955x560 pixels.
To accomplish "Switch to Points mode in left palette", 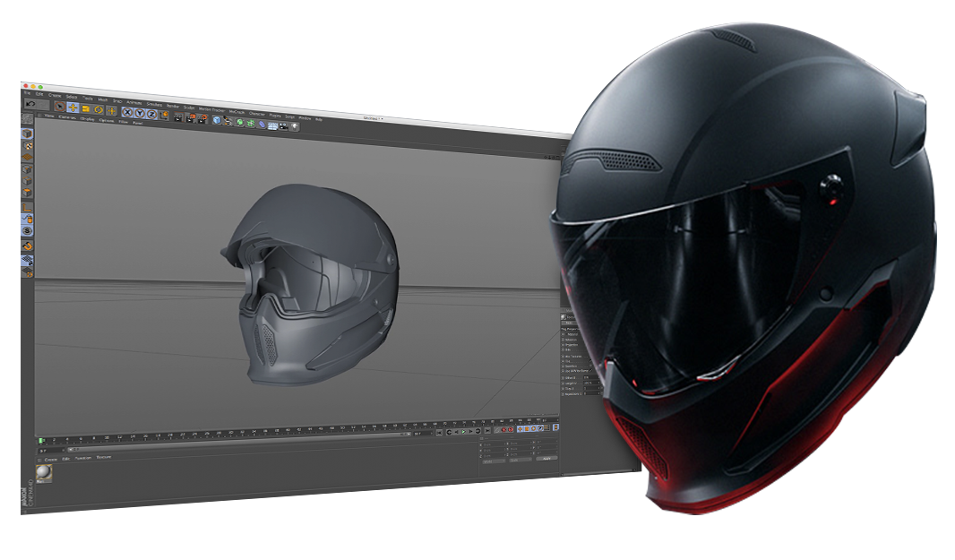I will 28,169.
